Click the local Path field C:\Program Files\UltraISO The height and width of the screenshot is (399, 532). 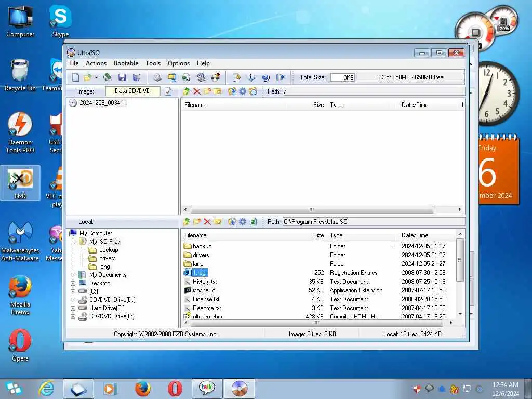click(x=374, y=222)
